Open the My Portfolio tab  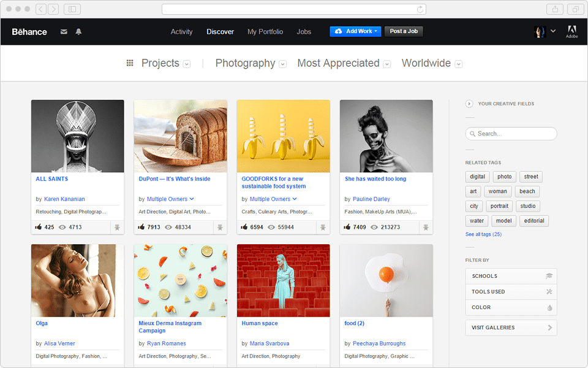[x=265, y=32]
